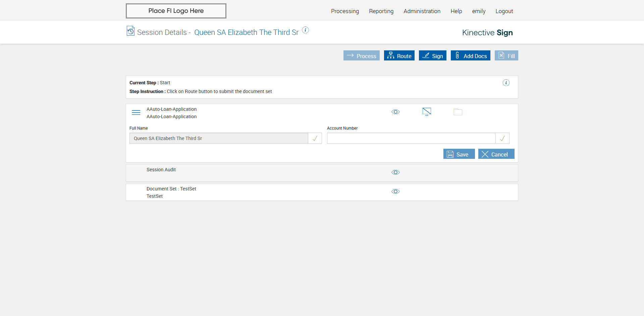Image resolution: width=644 pixels, height=316 pixels.
Task: Confirm Full Name with the green checkmark
Action: (315, 138)
